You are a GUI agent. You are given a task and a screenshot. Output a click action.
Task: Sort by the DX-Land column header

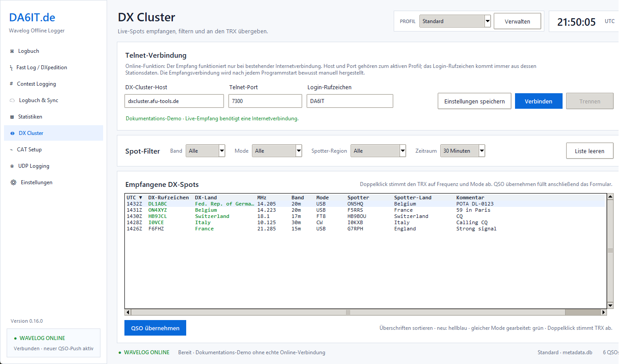point(206,198)
